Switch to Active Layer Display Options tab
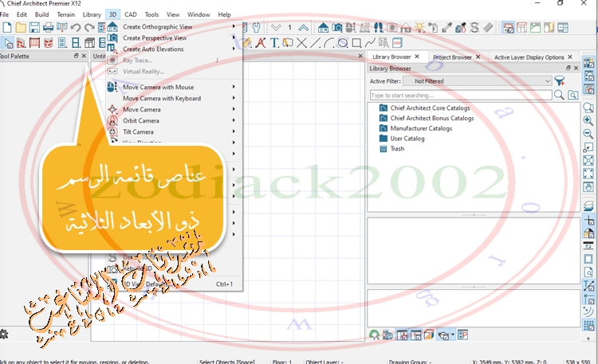This screenshot has height=364, width=598. (529, 57)
